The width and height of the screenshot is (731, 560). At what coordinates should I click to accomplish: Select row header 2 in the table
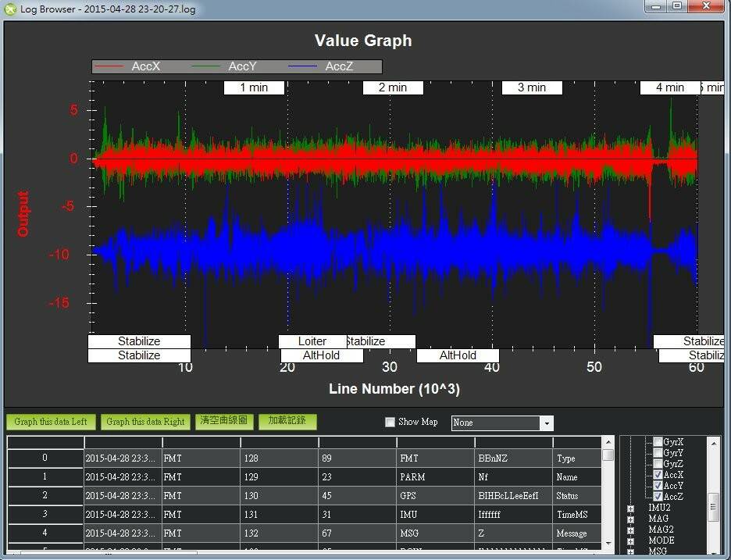tap(45, 495)
